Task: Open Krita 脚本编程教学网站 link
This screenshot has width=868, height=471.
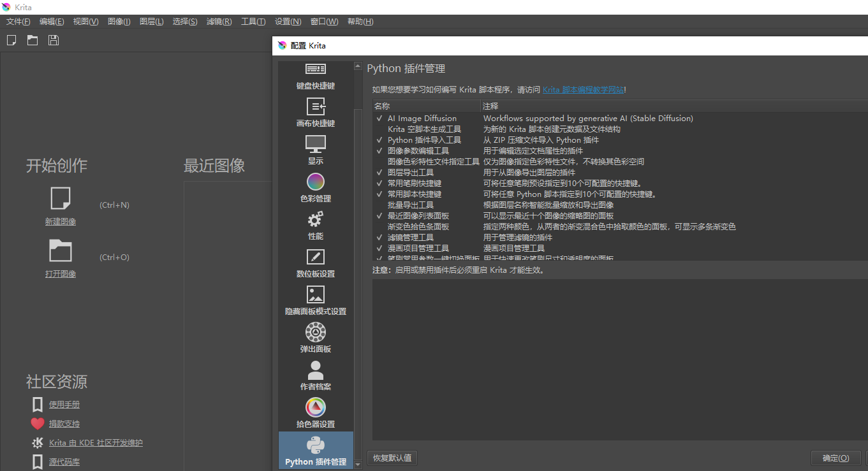Action: point(583,90)
